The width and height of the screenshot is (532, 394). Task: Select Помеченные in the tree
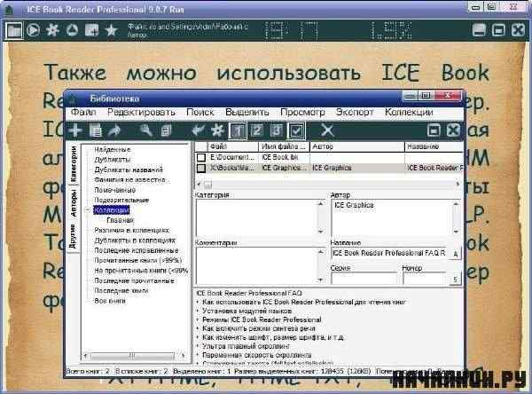click(x=115, y=190)
